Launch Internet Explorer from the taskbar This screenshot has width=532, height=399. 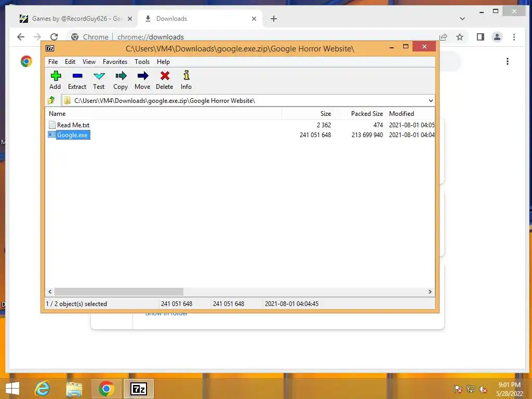43,389
